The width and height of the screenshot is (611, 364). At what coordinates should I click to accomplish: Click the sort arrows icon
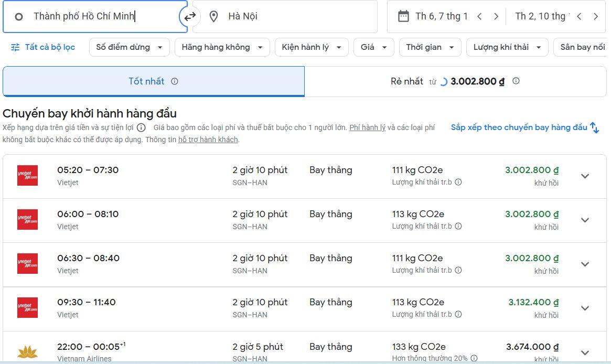tap(595, 127)
